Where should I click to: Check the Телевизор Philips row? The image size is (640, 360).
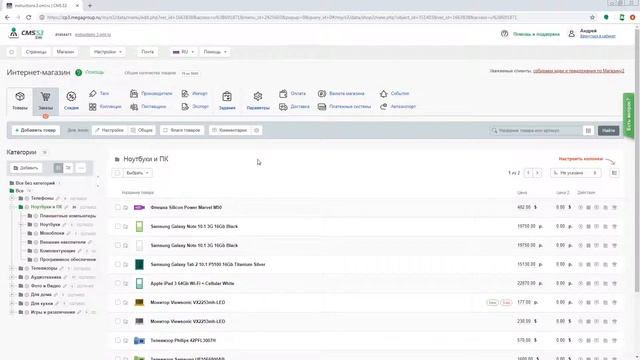tap(118, 340)
